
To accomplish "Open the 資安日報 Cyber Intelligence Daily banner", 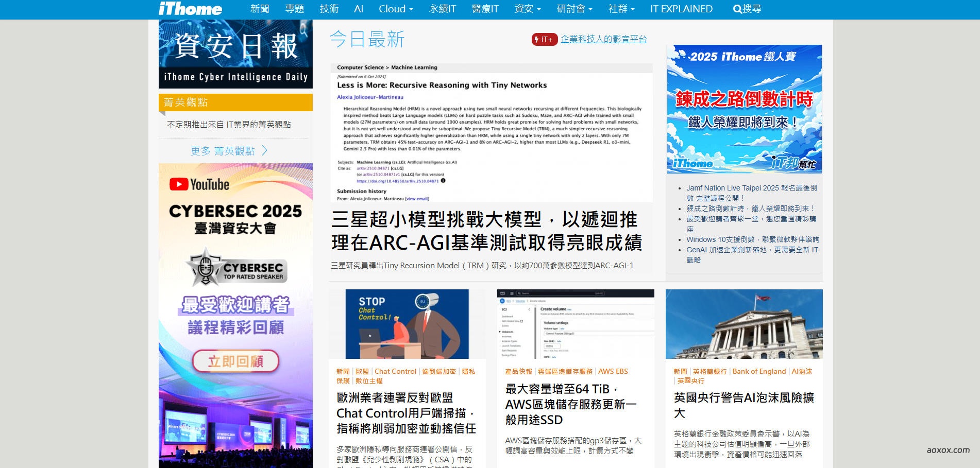I will tap(235, 54).
